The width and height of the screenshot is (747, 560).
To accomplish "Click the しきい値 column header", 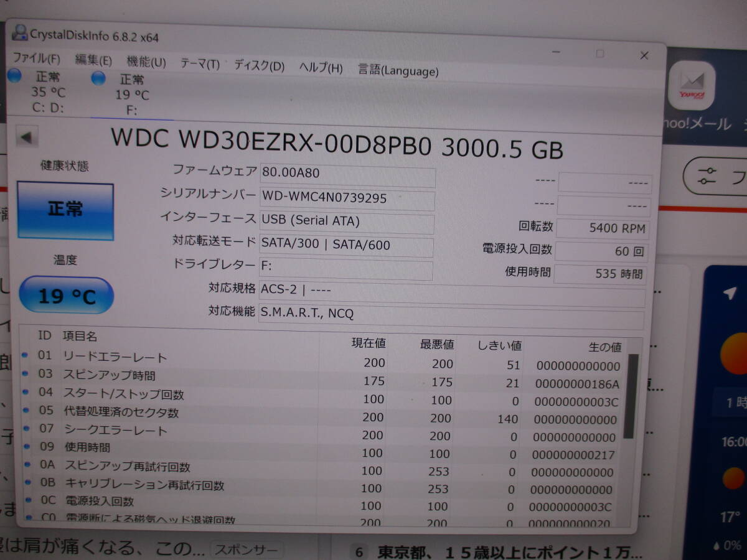I will click(x=500, y=345).
